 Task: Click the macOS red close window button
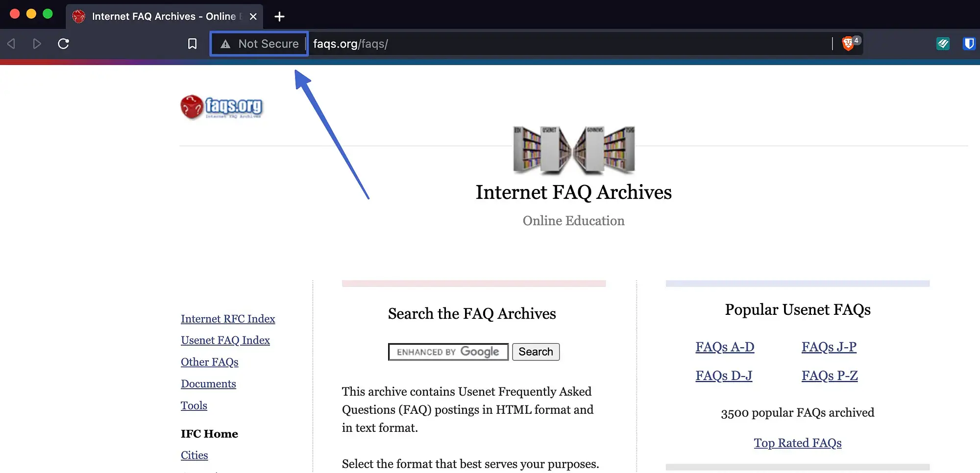[x=15, y=14]
